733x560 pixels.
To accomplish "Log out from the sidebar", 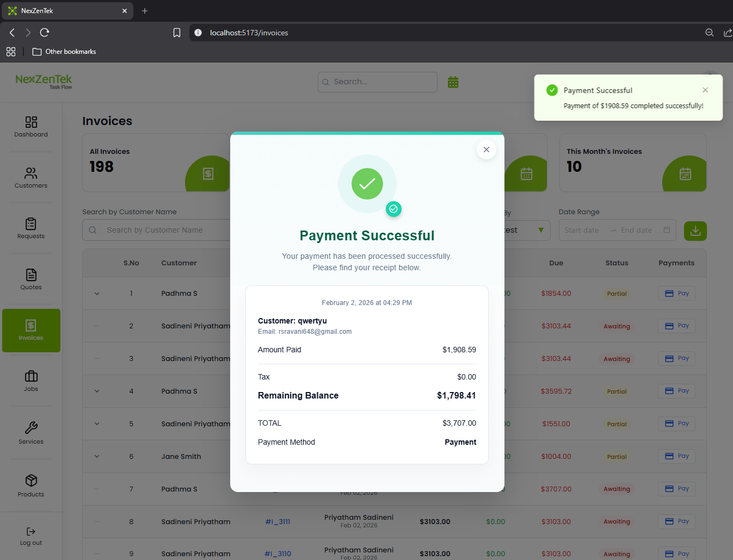I will tap(31, 536).
